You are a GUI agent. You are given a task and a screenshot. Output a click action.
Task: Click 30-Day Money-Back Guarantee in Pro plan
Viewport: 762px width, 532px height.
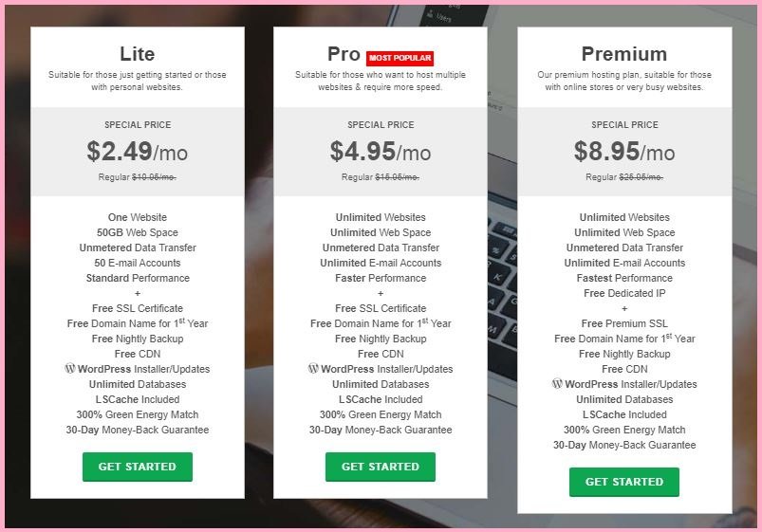(x=381, y=430)
